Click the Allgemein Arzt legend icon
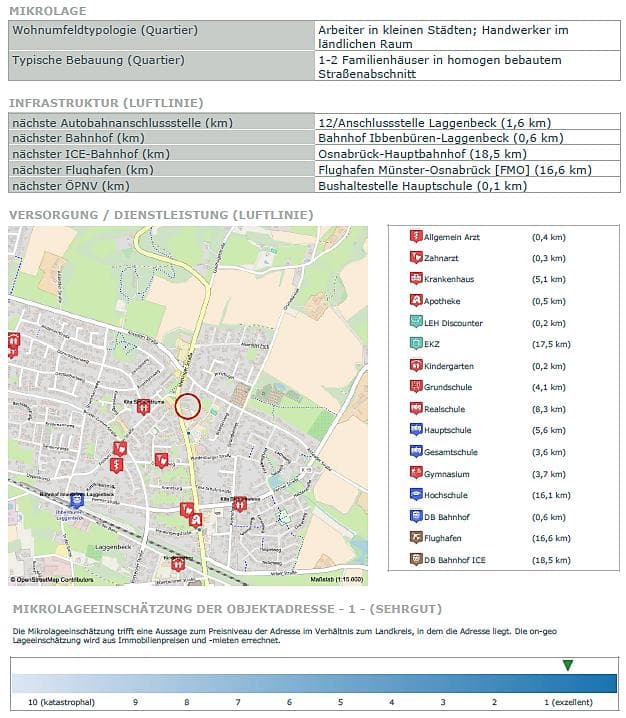Viewport: 626px width, 718px height. pyautogui.click(x=416, y=237)
